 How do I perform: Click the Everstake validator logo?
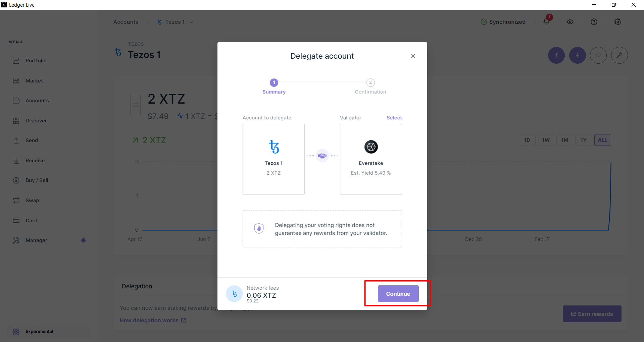(371, 147)
